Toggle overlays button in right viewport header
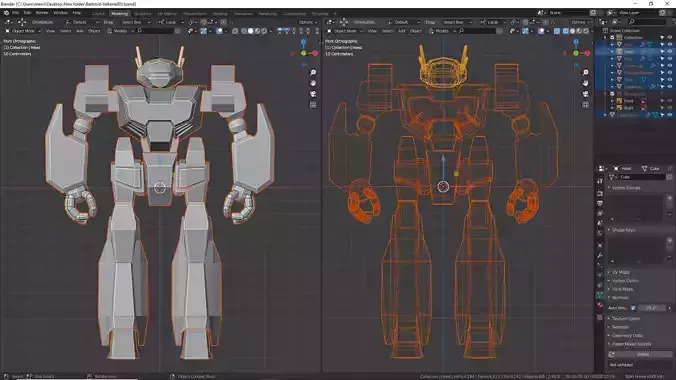The width and height of the screenshot is (676, 380). coord(541,31)
